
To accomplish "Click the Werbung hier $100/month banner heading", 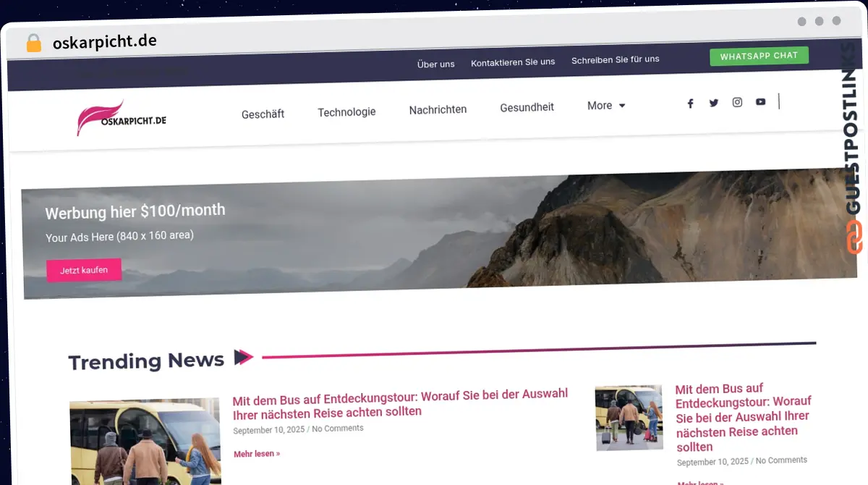I will pyautogui.click(x=135, y=211).
